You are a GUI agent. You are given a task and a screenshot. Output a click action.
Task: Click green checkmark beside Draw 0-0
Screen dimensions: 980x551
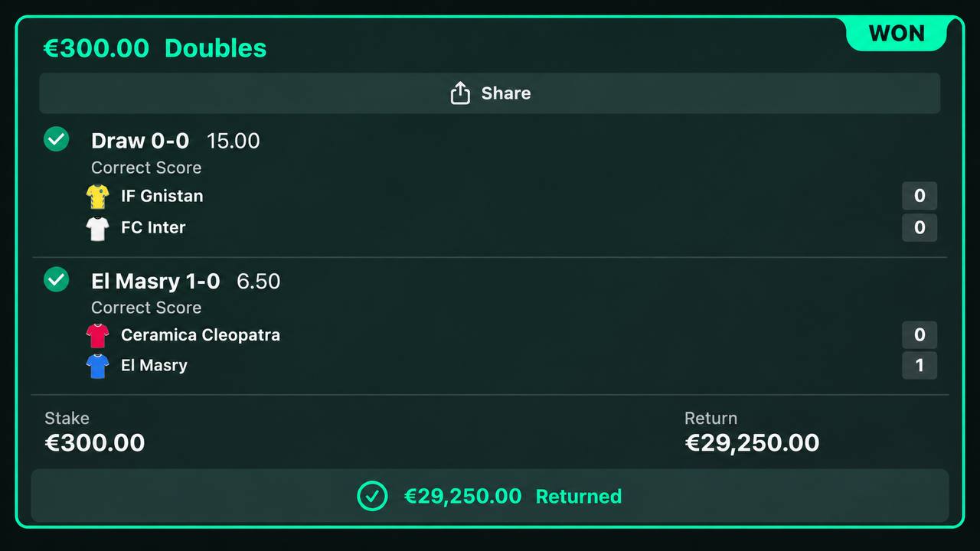click(56, 139)
